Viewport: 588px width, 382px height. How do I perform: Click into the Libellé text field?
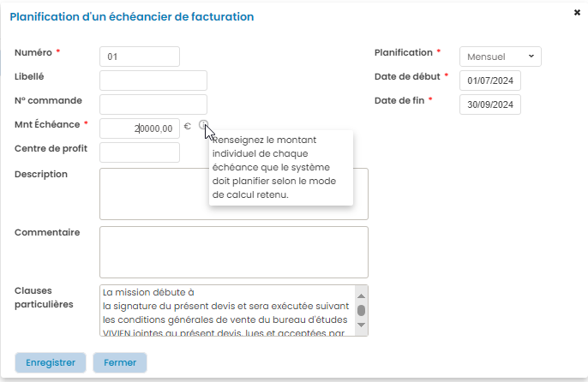pos(153,81)
